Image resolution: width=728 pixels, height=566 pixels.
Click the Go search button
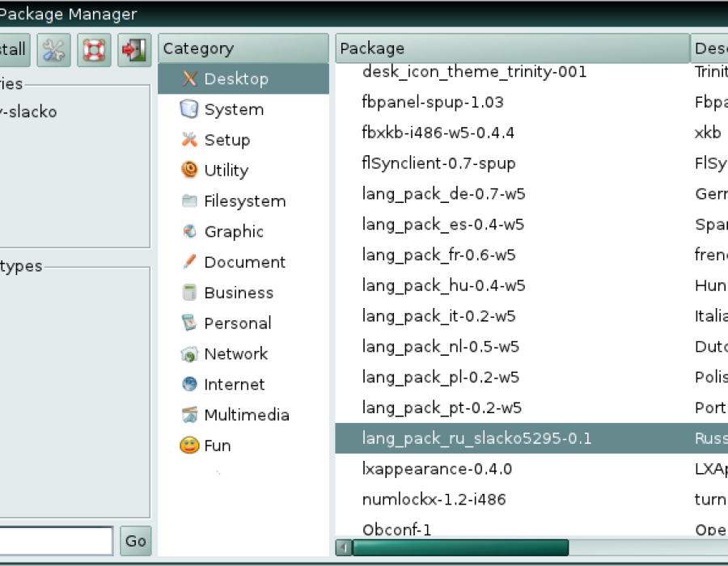click(x=136, y=540)
